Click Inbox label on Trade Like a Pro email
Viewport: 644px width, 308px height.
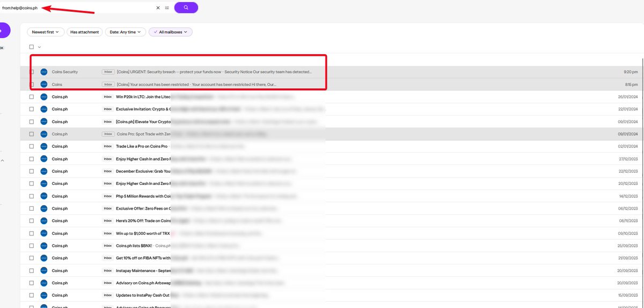108,146
